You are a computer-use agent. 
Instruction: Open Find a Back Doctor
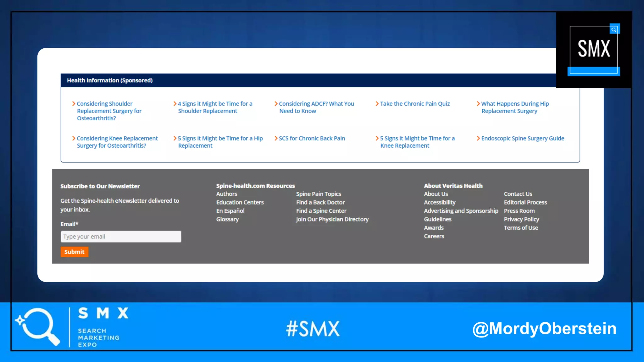click(x=320, y=202)
